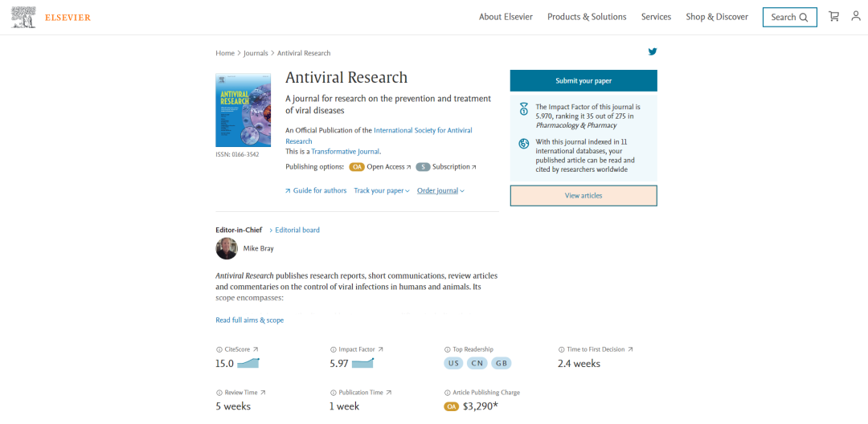
Task: Click info icon beside CiteScore
Action: pyautogui.click(x=219, y=350)
